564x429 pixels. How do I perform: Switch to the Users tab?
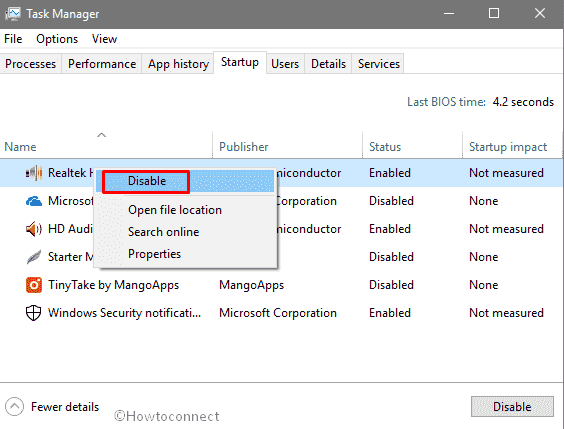285,64
